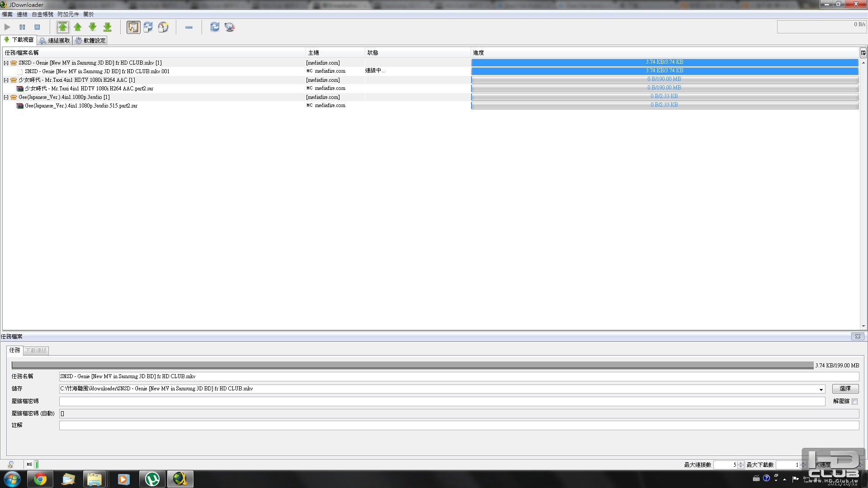Image resolution: width=868 pixels, height=488 pixels.
Task: Move selected item down one position
Action: coord(93,27)
